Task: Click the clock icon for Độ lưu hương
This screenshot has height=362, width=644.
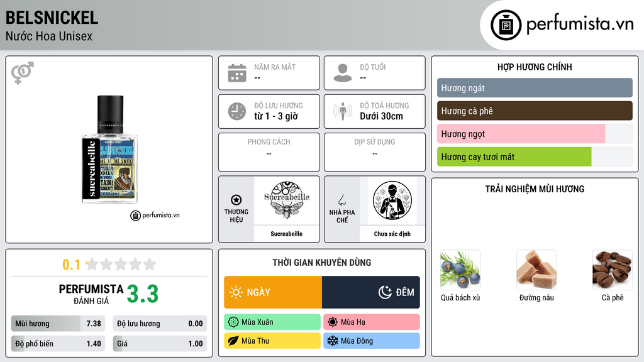Action: pyautogui.click(x=237, y=111)
